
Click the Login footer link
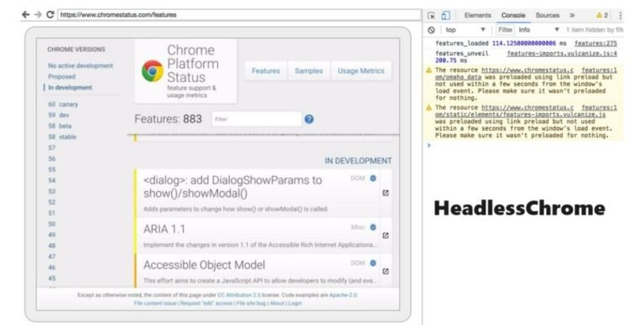pyautogui.click(x=295, y=303)
